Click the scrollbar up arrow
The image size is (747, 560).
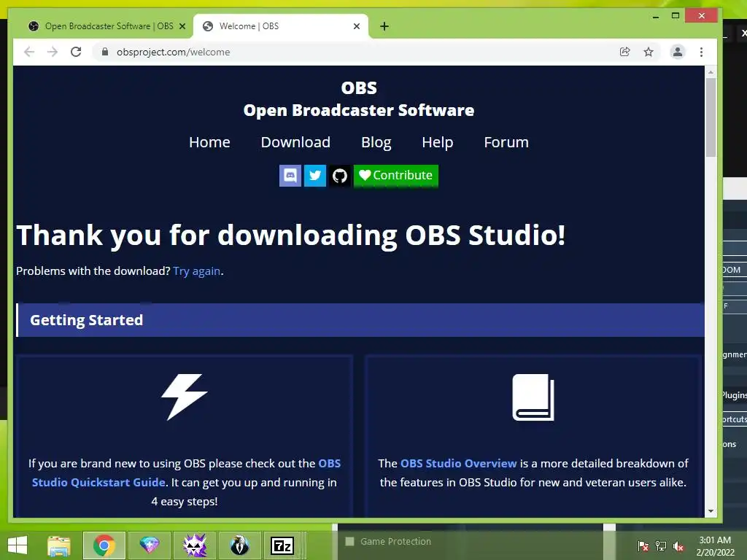click(711, 72)
